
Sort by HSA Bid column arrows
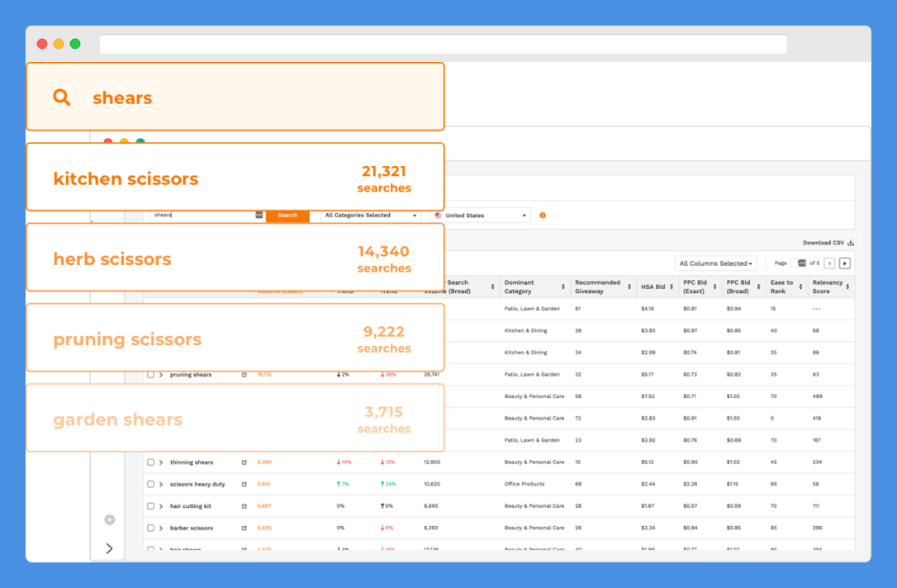coord(672,287)
